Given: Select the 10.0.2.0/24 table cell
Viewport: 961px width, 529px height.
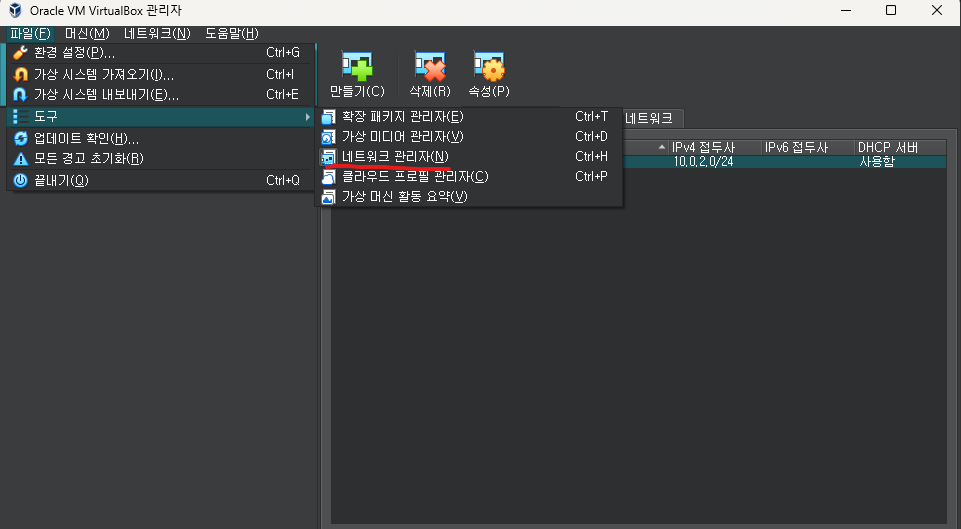Looking at the screenshot, I should (703, 162).
